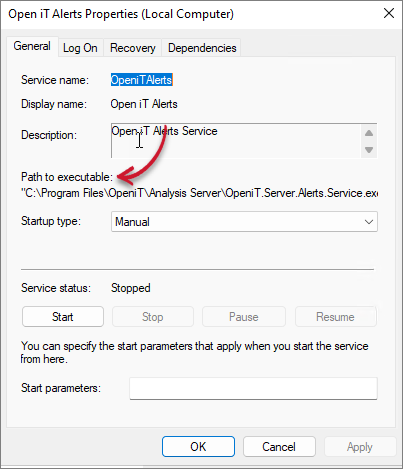Click the executable path text

click(199, 193)
